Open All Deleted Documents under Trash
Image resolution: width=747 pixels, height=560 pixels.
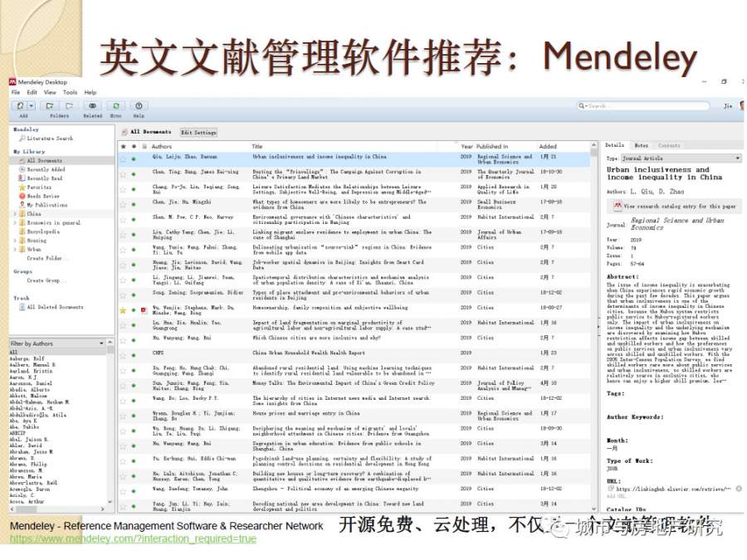click(51, 307)
